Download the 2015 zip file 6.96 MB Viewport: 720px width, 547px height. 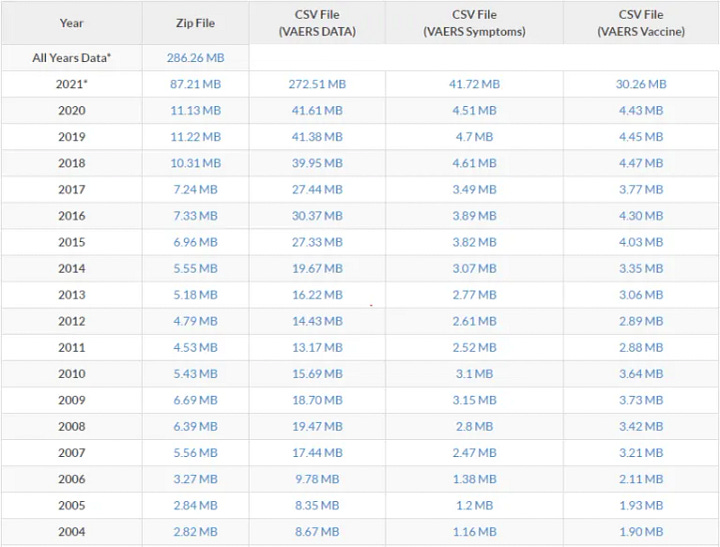tap(196, 242)
